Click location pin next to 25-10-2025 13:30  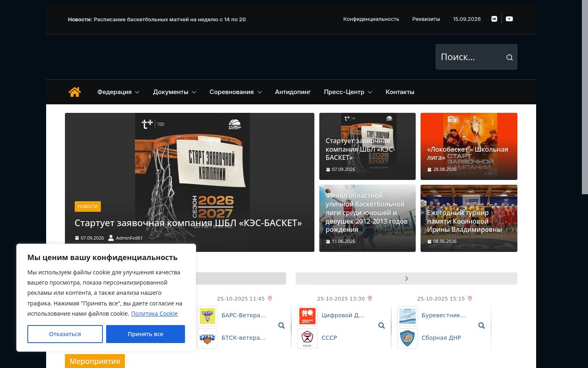coord(370,298)
